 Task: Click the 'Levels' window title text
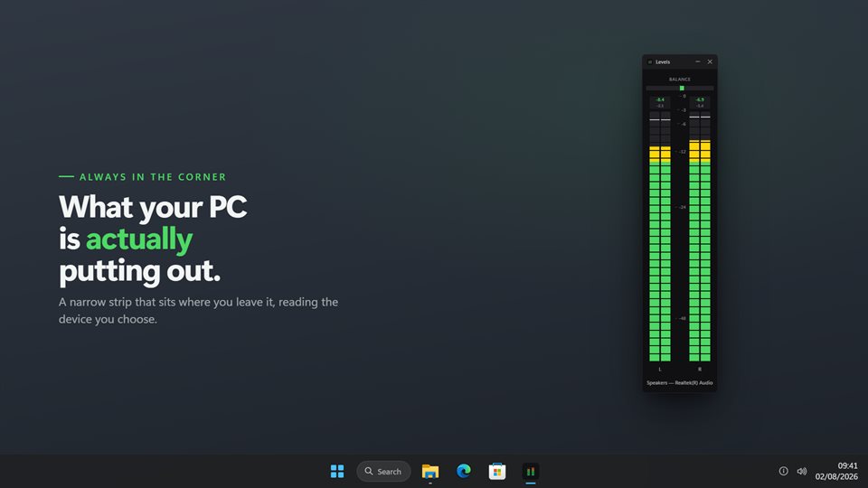[x=663, y=62]
